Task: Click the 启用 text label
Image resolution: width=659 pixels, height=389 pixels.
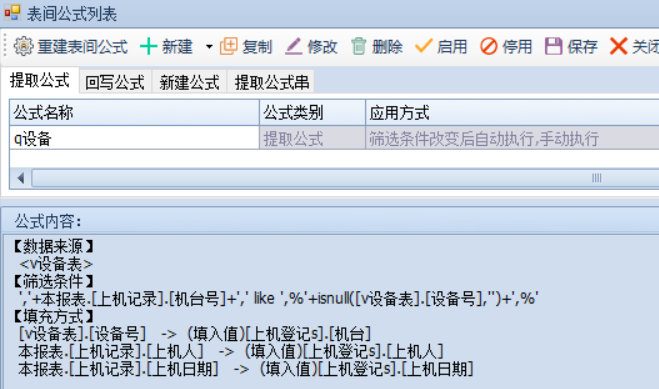Action: (x=452, y=47)
